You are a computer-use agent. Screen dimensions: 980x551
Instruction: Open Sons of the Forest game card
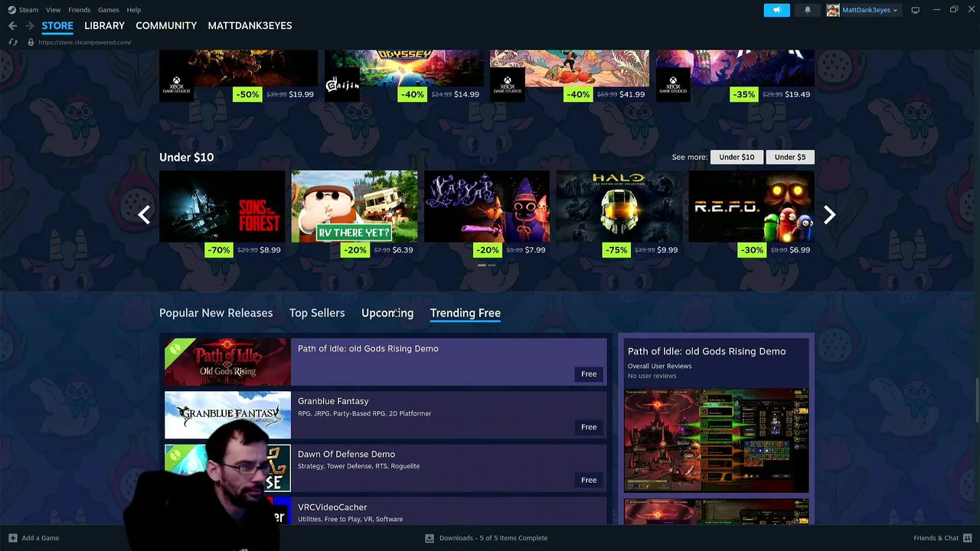tap(222, 214)
